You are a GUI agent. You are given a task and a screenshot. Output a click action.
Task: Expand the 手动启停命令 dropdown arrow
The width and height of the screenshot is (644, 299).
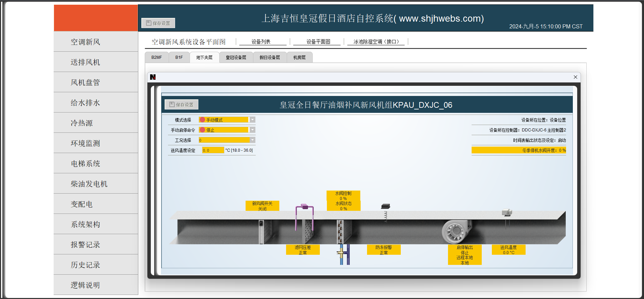[252, 130]
